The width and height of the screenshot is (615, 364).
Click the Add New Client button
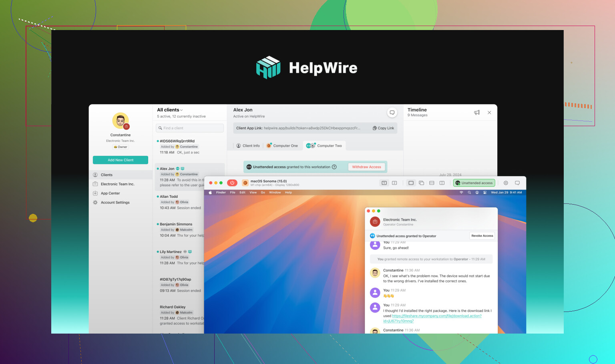(x=121, y=160)
